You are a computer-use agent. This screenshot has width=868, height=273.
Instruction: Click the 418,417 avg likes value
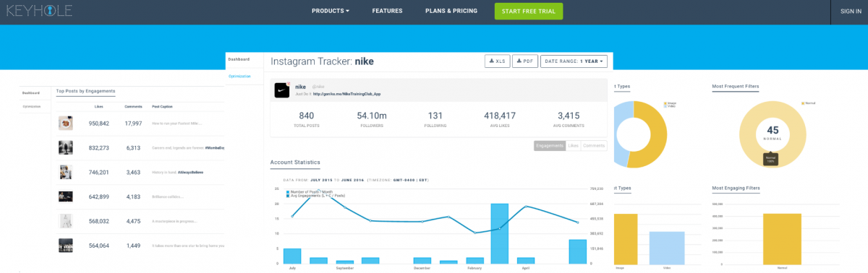tap(500, 116)
